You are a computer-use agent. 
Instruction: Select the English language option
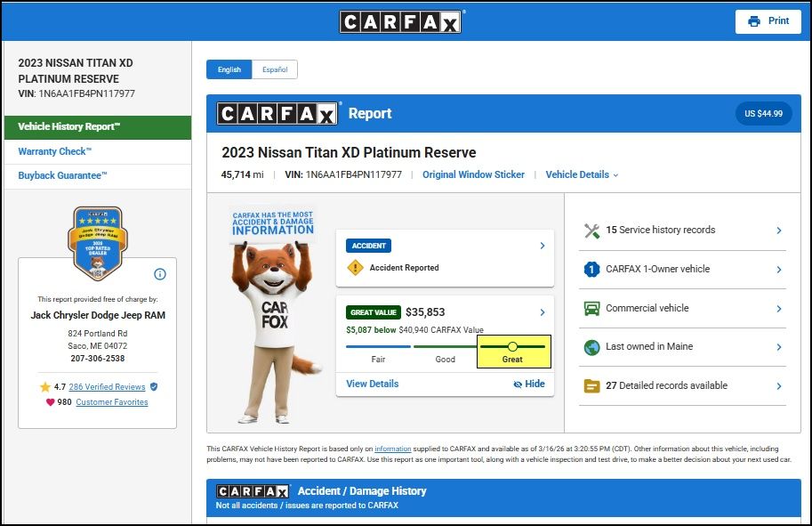point(229,69)
